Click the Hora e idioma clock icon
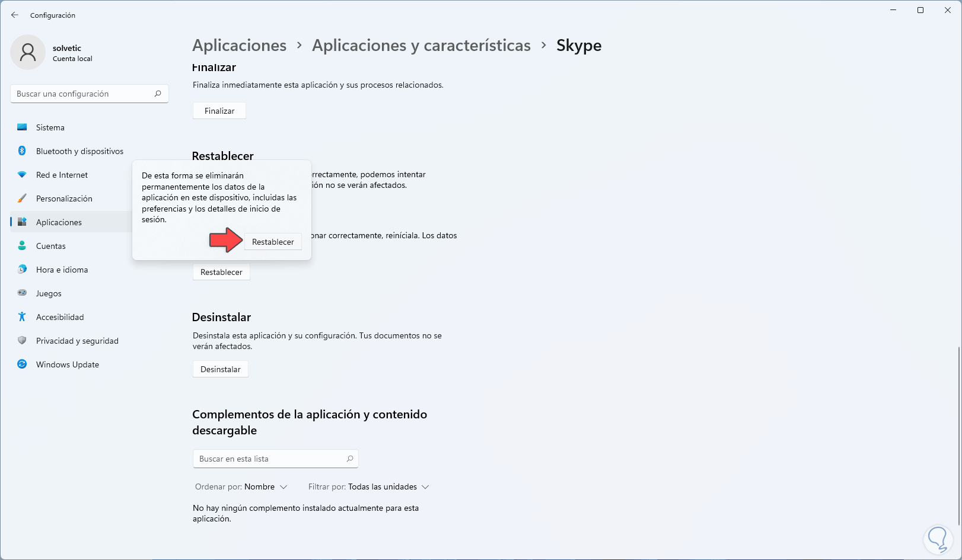 (x=22, y=270)
